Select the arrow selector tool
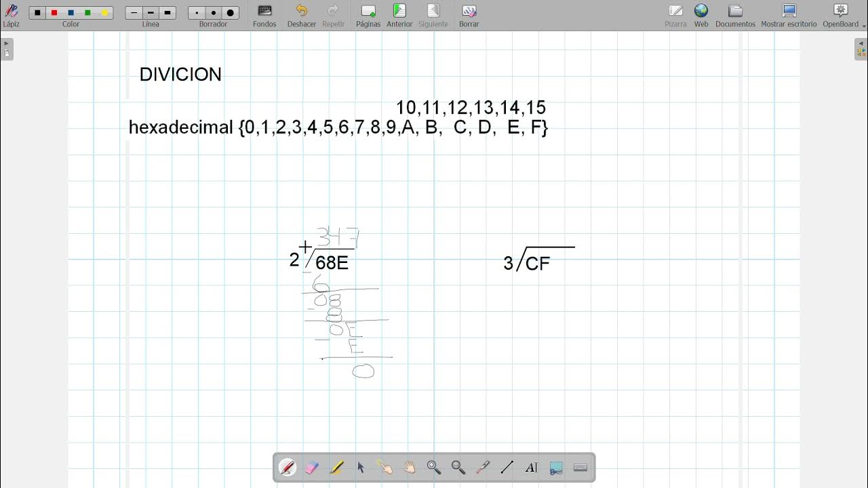 361,468
